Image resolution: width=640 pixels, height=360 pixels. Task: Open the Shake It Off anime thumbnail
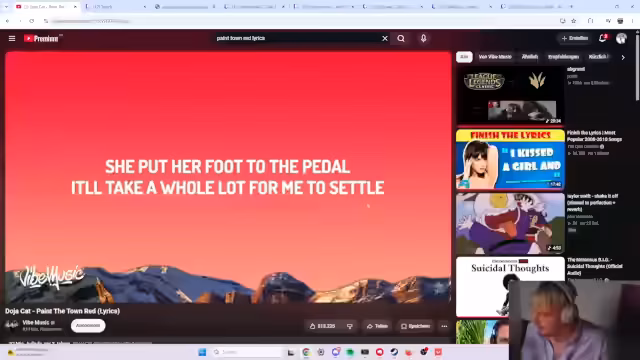point(510,223)
